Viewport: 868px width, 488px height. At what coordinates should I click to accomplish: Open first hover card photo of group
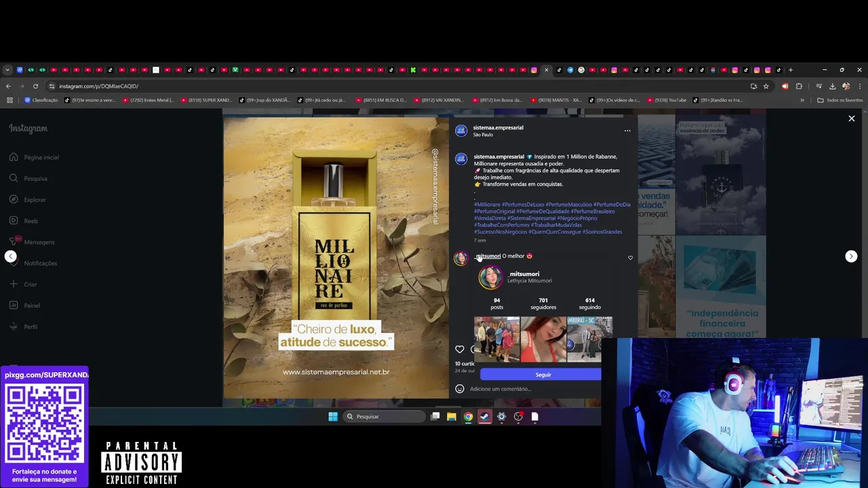[496, 339]
